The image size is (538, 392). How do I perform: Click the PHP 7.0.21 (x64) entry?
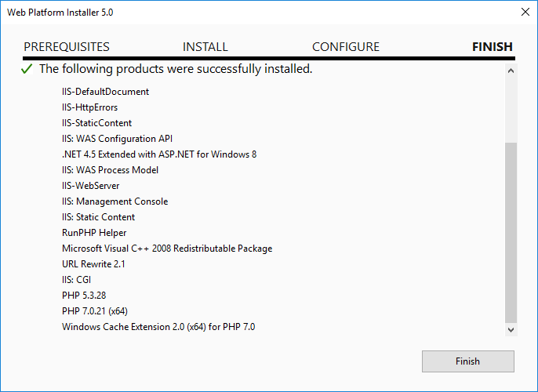[95, 311]
